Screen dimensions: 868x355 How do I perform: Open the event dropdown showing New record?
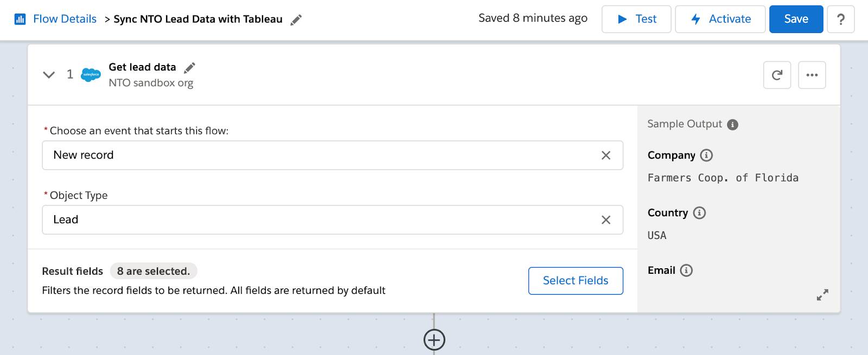click(333, 156)
